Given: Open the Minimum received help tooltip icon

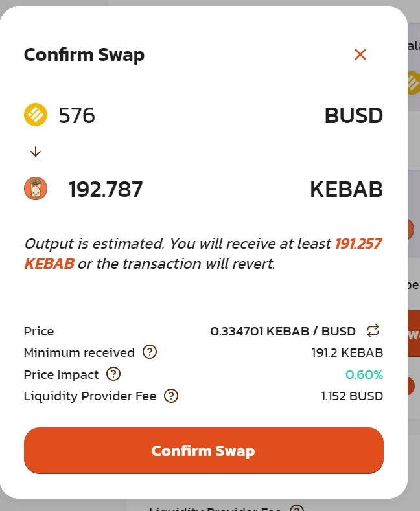Looking at the screenshot, I should 150,352.
